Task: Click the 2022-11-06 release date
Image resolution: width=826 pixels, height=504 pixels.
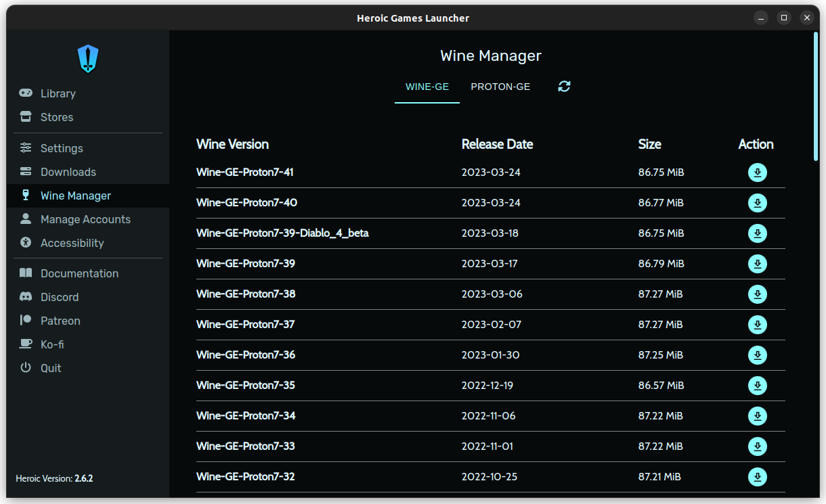Action: click(x=489, y=416)
